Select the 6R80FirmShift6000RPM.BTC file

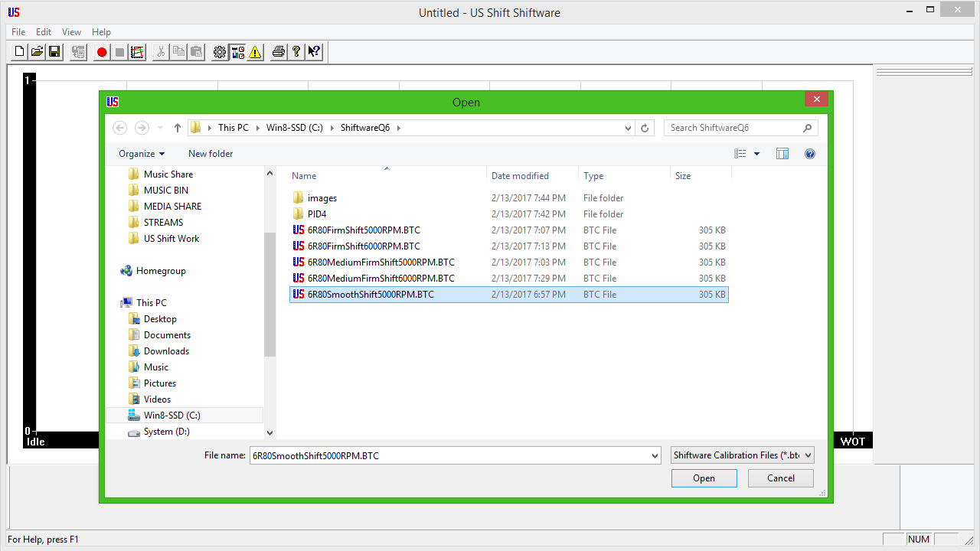tap(364, 246)
